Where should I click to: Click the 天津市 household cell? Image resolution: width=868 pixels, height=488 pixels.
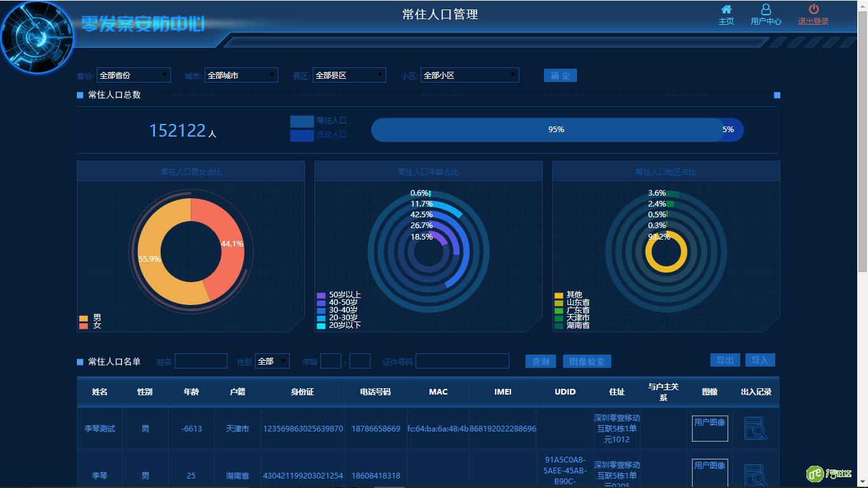238,429
